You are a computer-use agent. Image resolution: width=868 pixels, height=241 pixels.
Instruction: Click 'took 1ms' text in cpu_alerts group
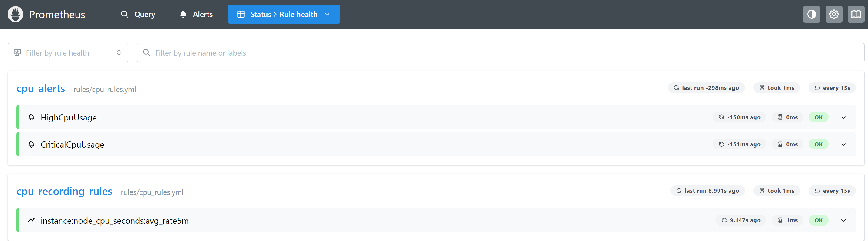(x=781, y=88)
